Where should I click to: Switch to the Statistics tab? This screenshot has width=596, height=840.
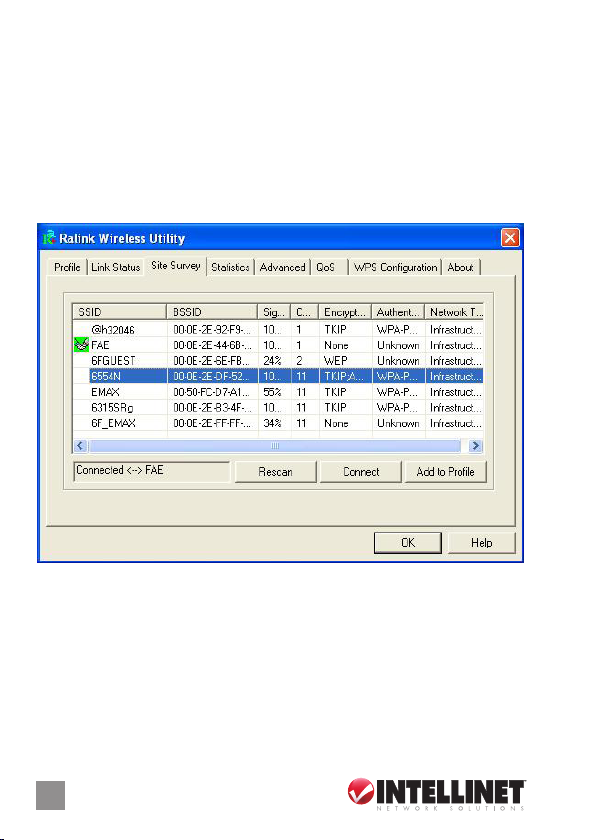pos(230,267)
